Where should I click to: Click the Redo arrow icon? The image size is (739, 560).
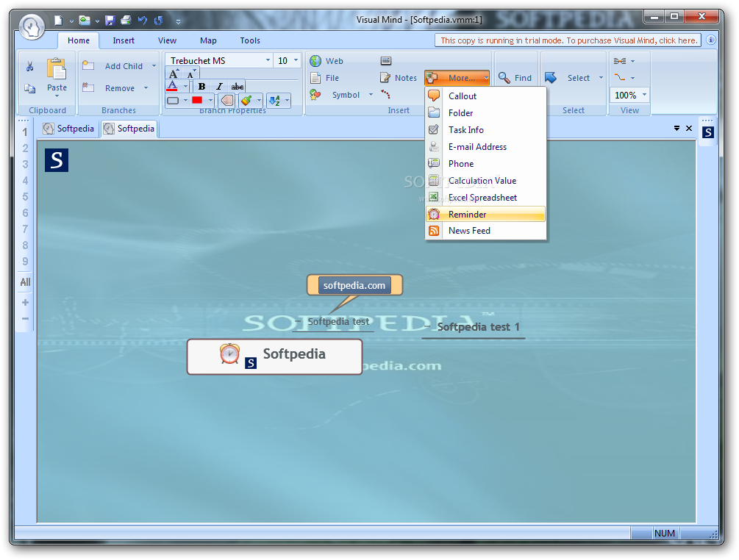pos(158,21)
